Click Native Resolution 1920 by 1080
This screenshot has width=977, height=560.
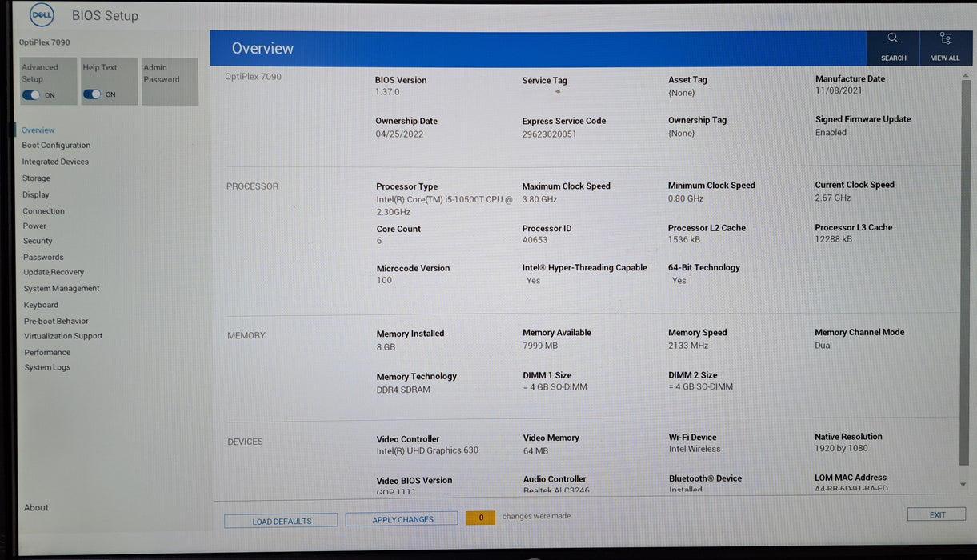(x=841, y=448)
